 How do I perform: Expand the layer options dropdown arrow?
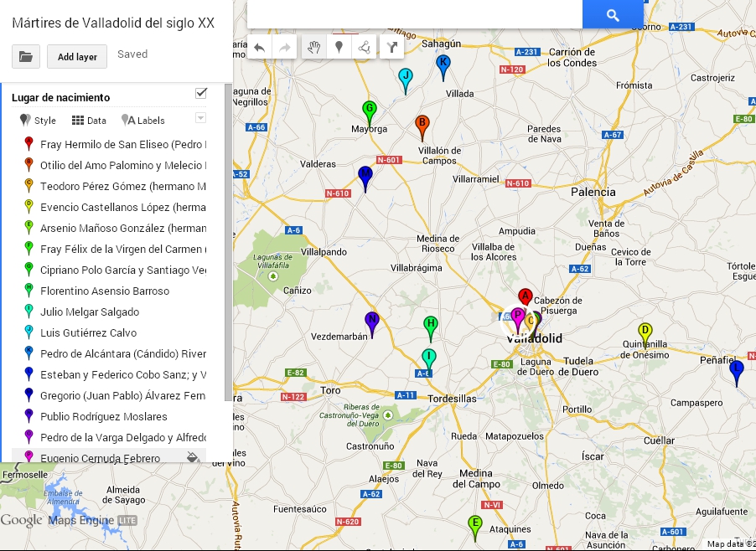(200, 118)
